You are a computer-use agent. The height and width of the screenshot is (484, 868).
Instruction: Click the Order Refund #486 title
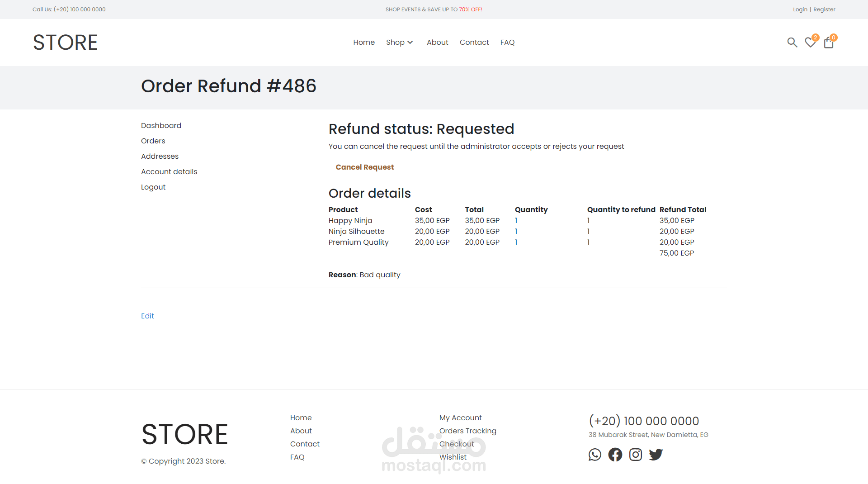(x=229, y=86)
